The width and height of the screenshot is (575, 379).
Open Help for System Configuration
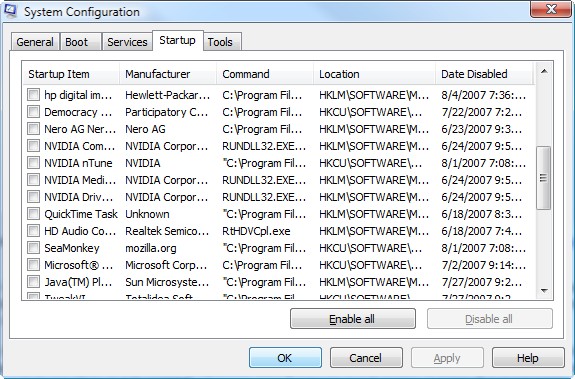528,358
